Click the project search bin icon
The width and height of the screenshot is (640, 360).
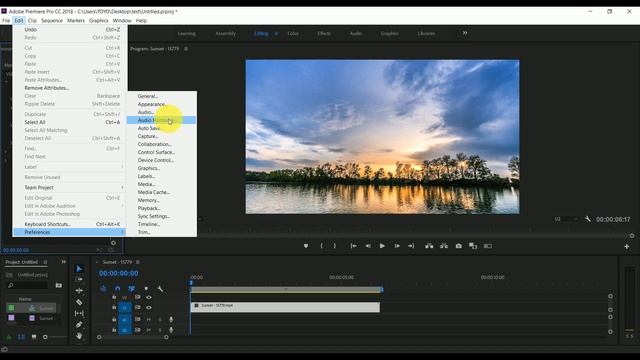[x=59, y=285]
